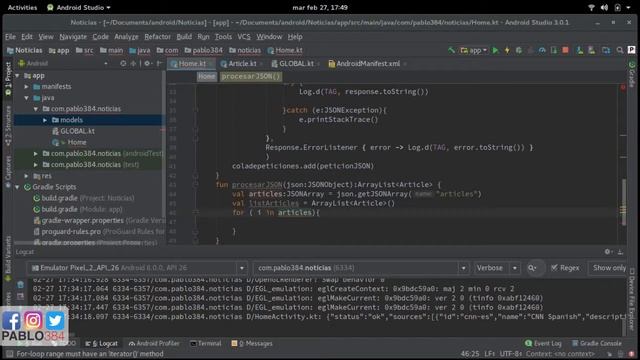Open the File menu
Image resolution: width=640 pixels, height=360 pixels.
[x=10, y=37]
